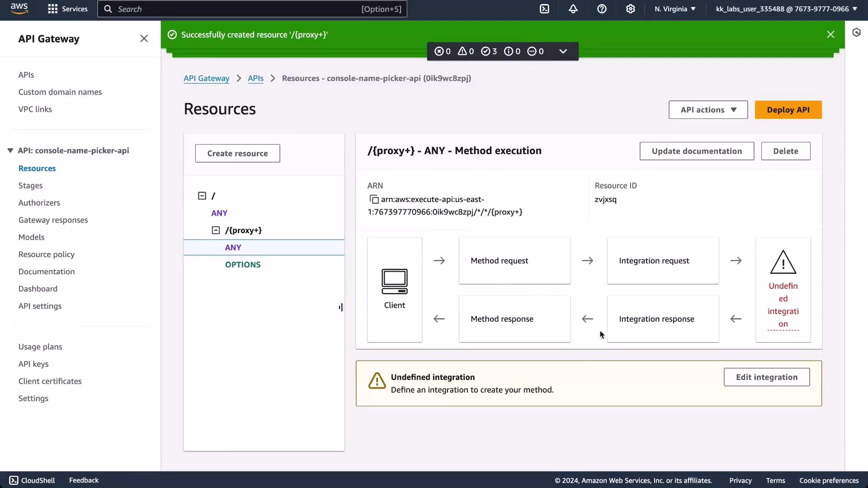Open Feedback in footer
Image resolution: width=868 pixels, height=488 pixels.
pos(84,480)
